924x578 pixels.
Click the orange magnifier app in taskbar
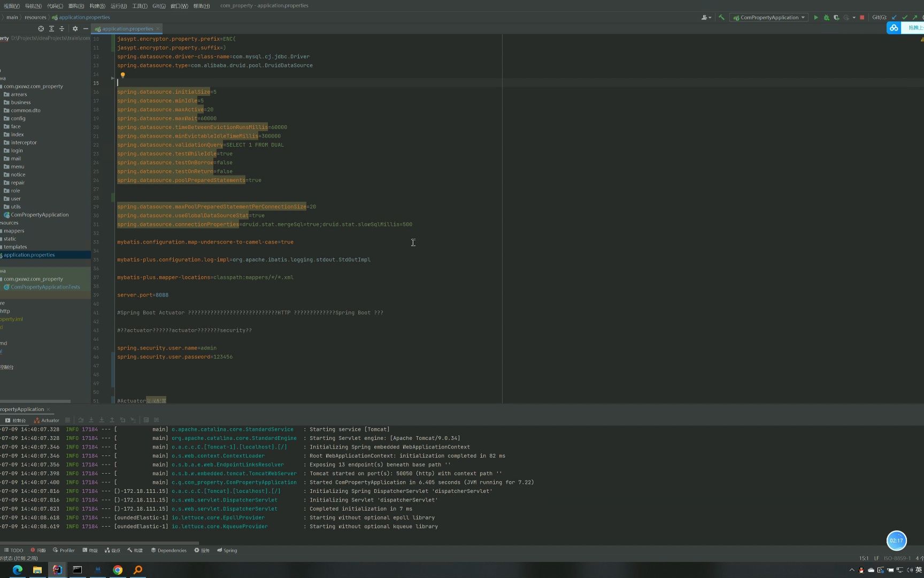(138, 569)
